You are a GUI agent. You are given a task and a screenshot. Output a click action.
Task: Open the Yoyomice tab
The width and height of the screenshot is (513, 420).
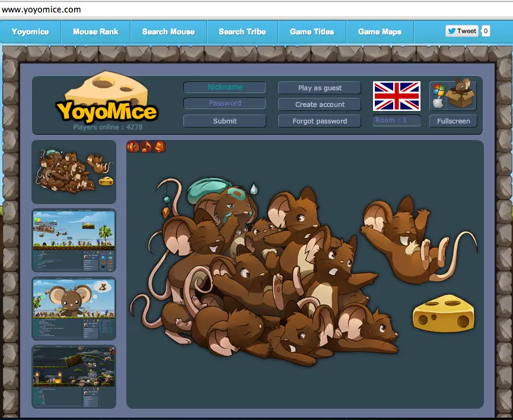click(30, 32)
